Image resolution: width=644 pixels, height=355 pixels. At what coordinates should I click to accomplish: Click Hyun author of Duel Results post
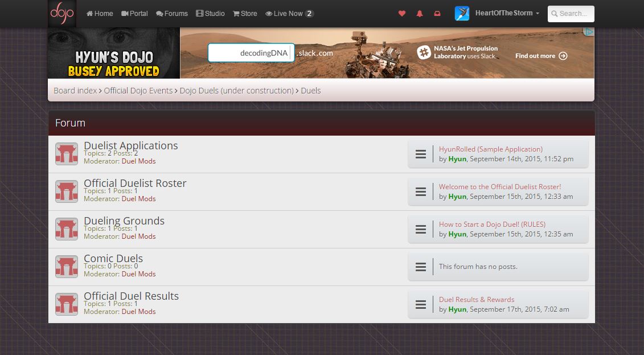coord(457,309)
